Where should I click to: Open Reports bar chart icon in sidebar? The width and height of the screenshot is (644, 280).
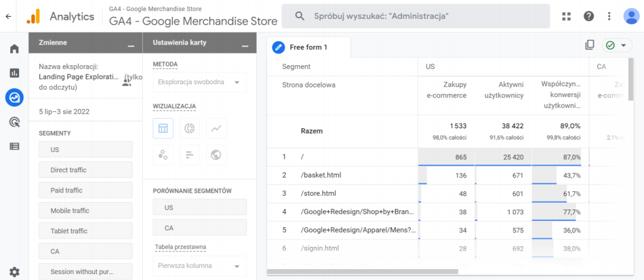click(14, 73)
